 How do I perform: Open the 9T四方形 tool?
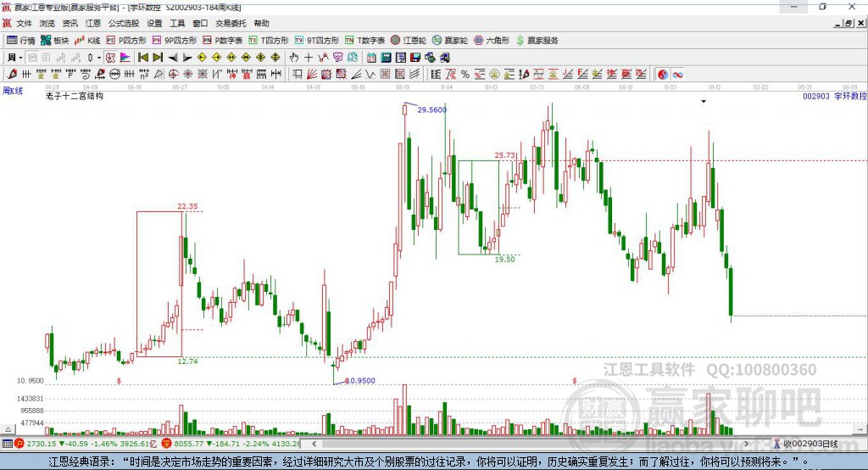pyautogui.click(x=317, y=41)
